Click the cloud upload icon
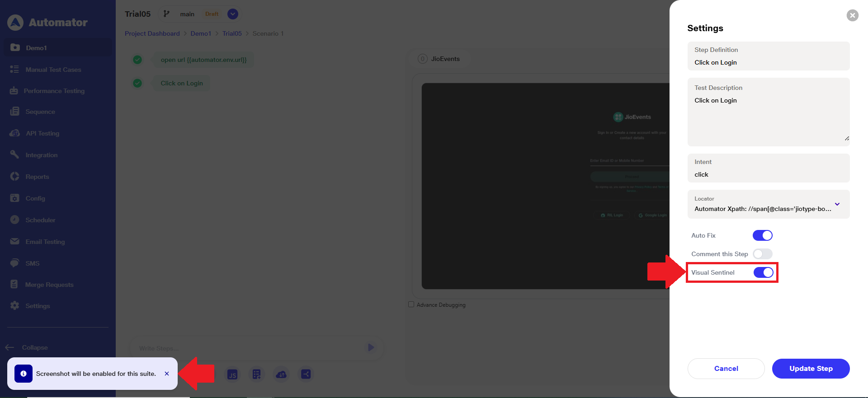Image resolution: width=868 pixels, height=398 pixels. [281, 375]
